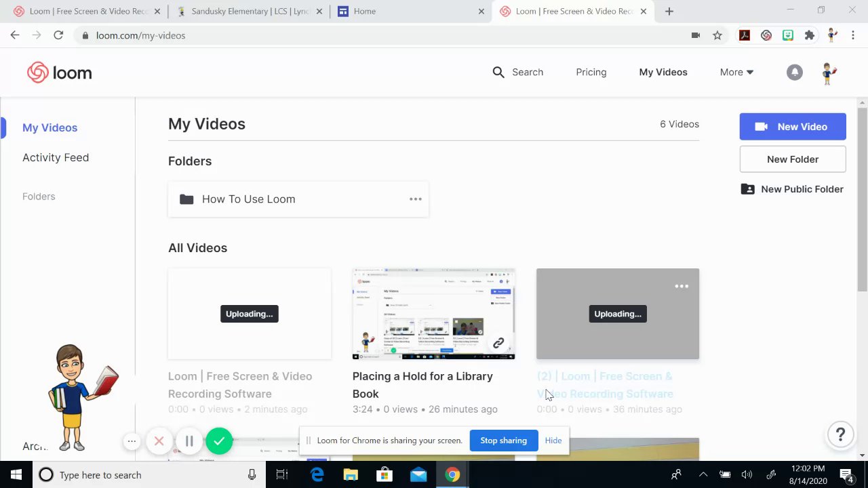Open the notifications bell

click(x=794, y=72)
